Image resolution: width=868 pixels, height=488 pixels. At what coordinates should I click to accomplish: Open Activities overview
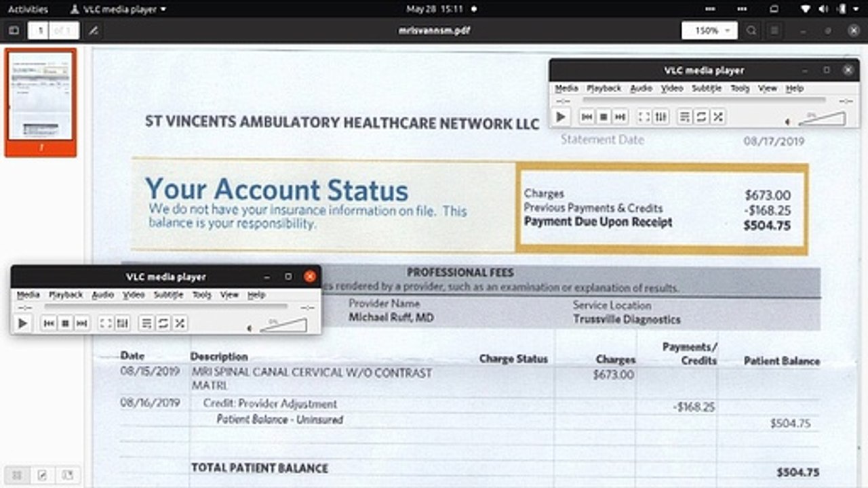(x=28, y=9)
